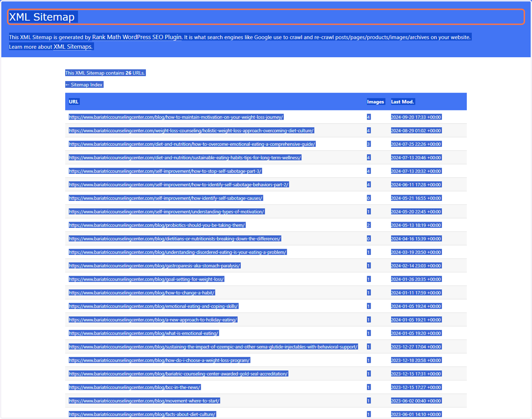Open movement-where-to-start URL
532x419 pixels.
tap(144, 401)
